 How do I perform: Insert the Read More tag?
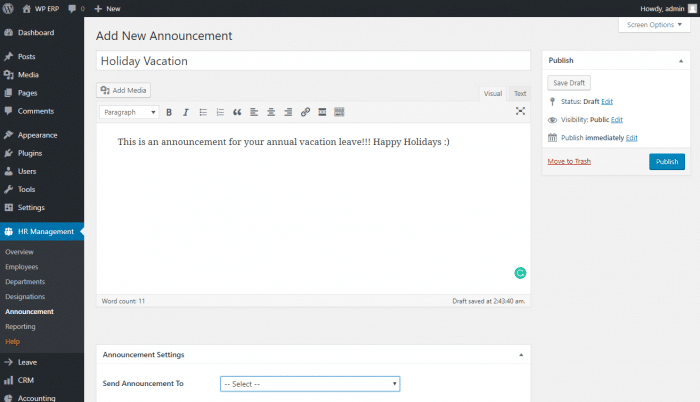tap(322, 112)
